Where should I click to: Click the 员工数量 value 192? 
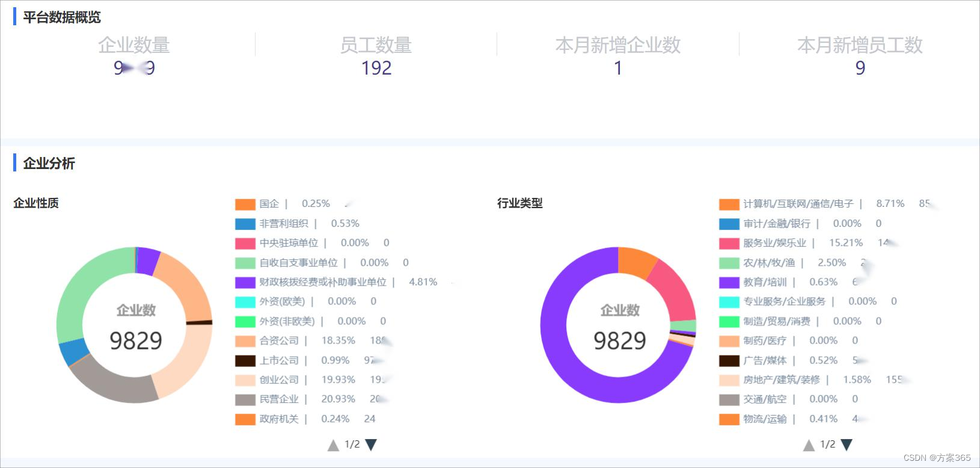coord(376,68)
